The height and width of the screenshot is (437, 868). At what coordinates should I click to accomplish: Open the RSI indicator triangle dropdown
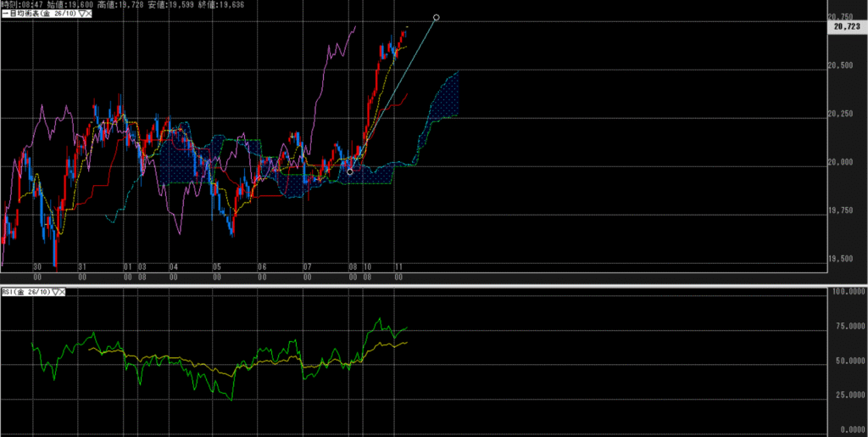click(x=56, y=292)
